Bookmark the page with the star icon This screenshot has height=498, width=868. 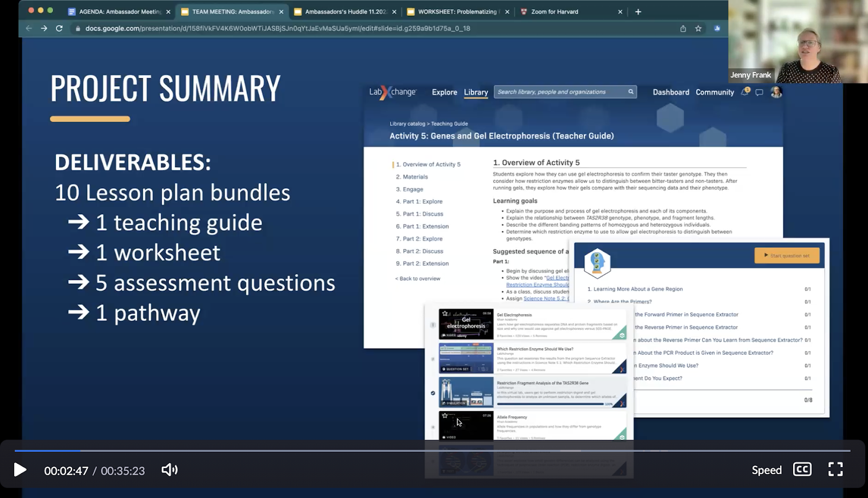click(x=698, y=28)
